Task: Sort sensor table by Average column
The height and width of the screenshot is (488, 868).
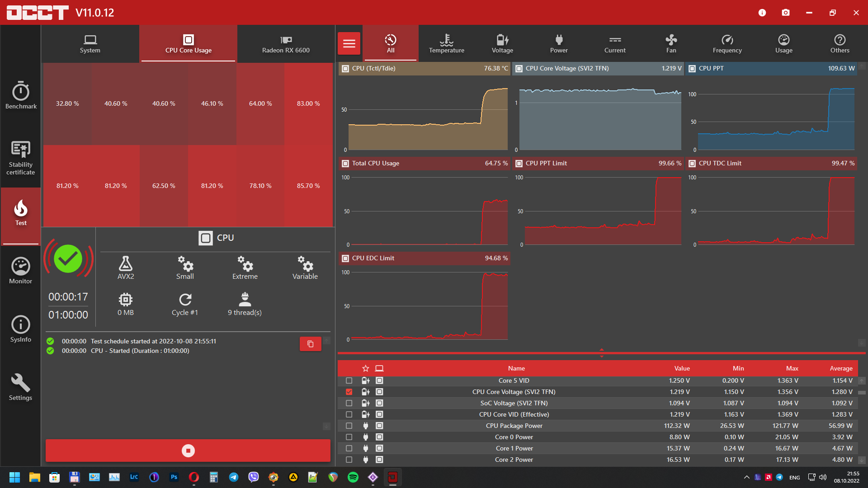Action: (x=841, y=368)
